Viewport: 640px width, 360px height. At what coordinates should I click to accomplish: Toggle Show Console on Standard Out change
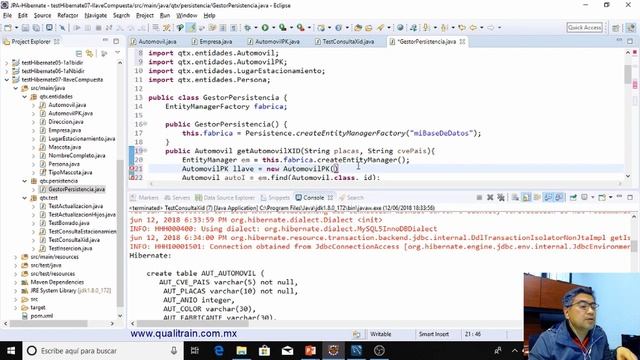click(548, 198)
